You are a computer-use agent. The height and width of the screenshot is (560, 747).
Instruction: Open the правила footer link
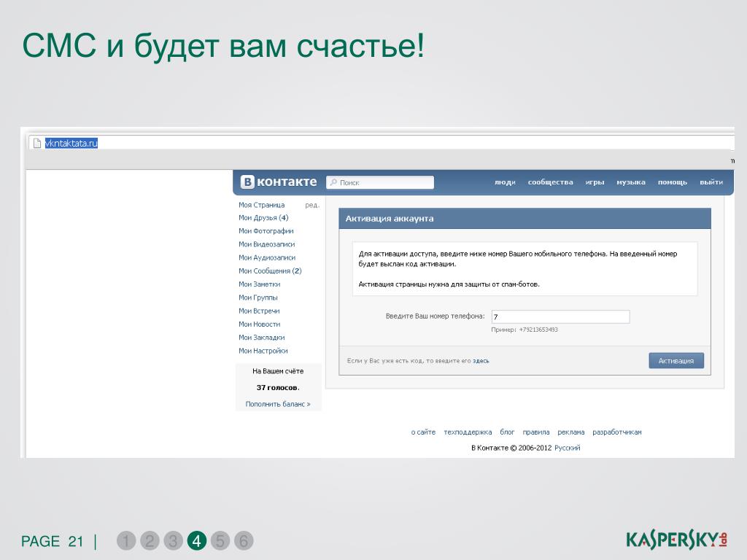pyautogui.click(x=536, y=432)
